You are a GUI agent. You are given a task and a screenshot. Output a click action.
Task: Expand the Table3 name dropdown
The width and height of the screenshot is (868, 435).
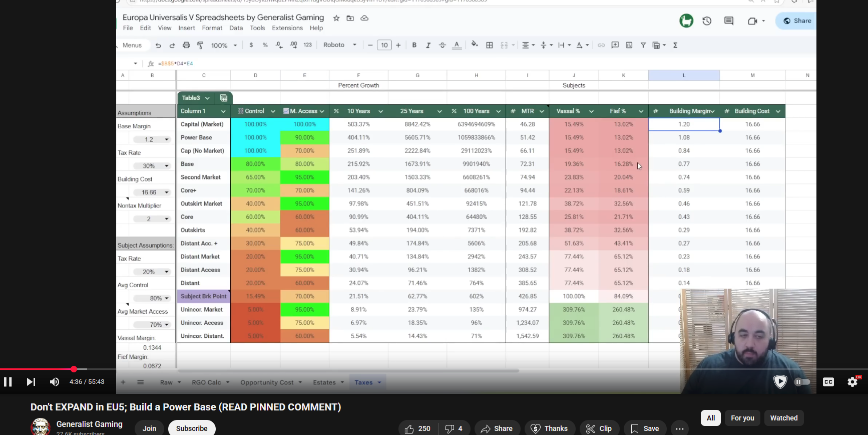(207, 98)
